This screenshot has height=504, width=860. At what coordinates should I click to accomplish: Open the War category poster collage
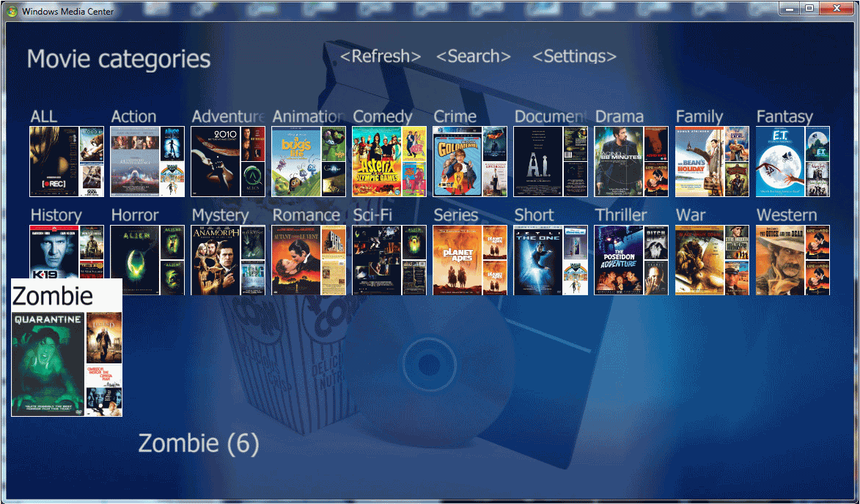pyautogui.click(x=711, y=260)
